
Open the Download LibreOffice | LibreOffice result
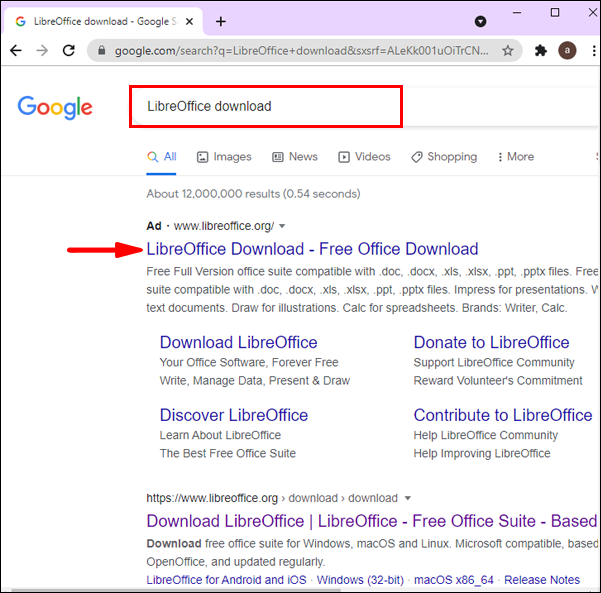372,521
